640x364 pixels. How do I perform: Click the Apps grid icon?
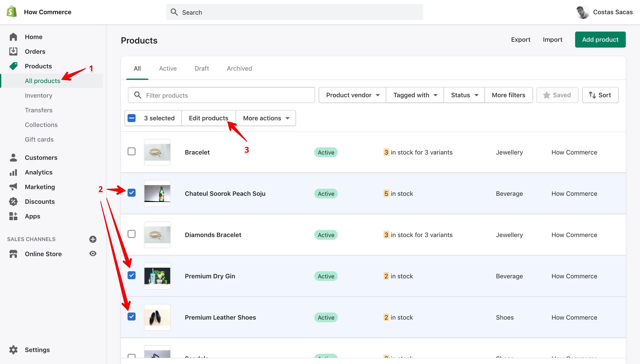point(13,216)
